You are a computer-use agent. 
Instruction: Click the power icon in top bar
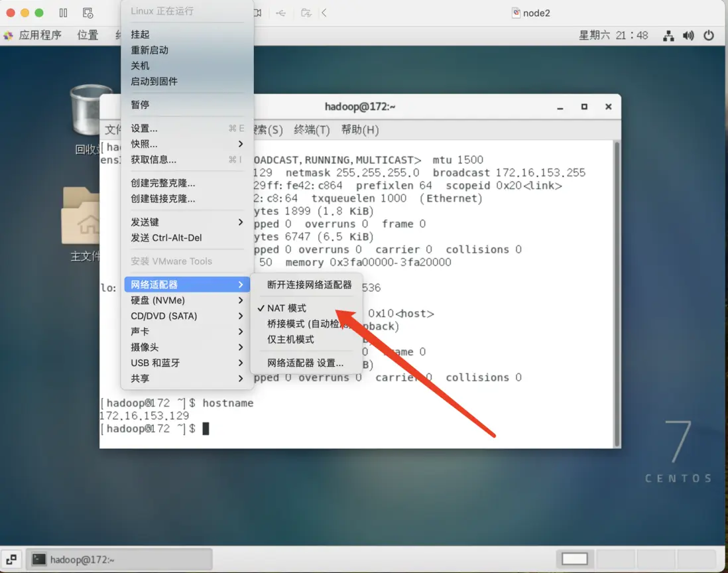click(x=709, y=35)
